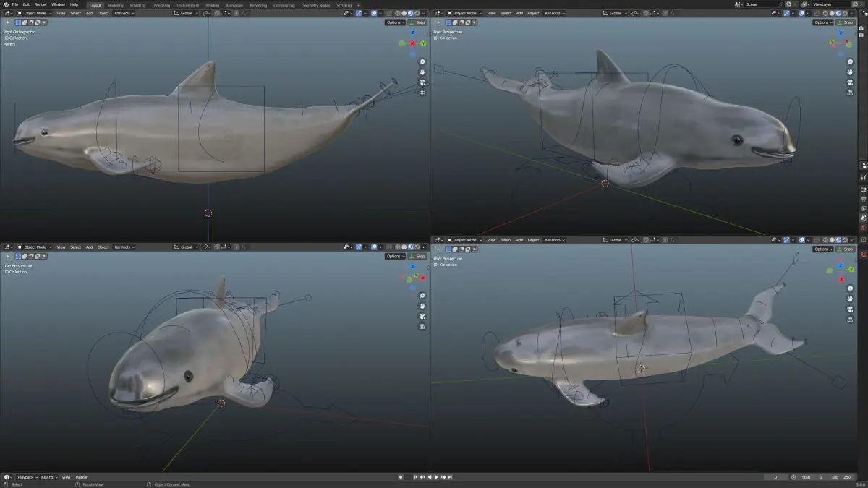Click the Blender logo icon in the menu bar
The image size is (868, 488).
(5, 4)
